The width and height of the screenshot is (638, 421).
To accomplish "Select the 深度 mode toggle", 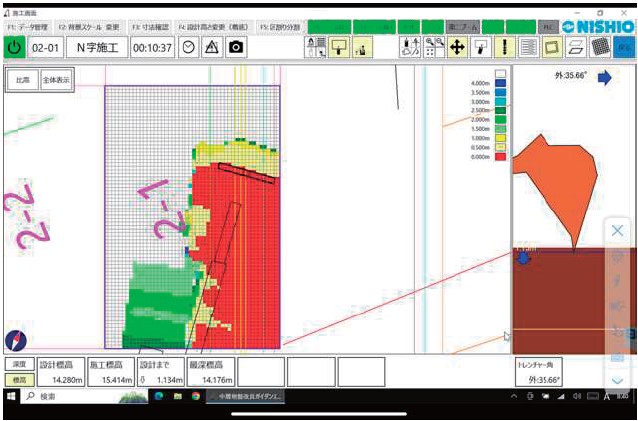I will pyautogui.click(x=20, y=364).
